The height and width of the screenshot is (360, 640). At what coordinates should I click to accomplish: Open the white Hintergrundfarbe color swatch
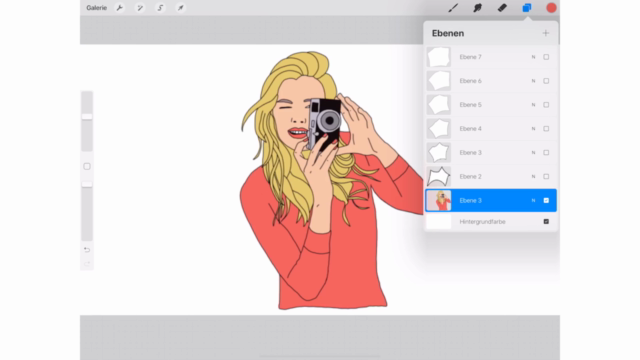[439, 222]
